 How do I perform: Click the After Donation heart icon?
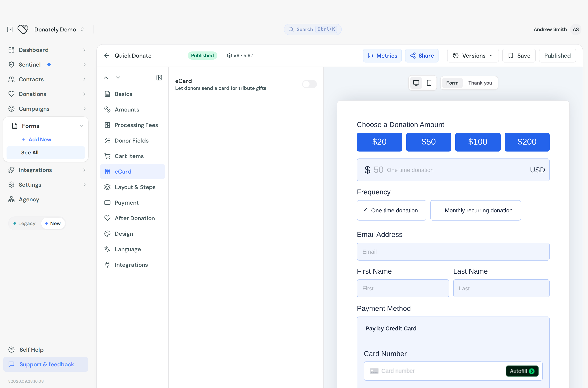[107, 218]
